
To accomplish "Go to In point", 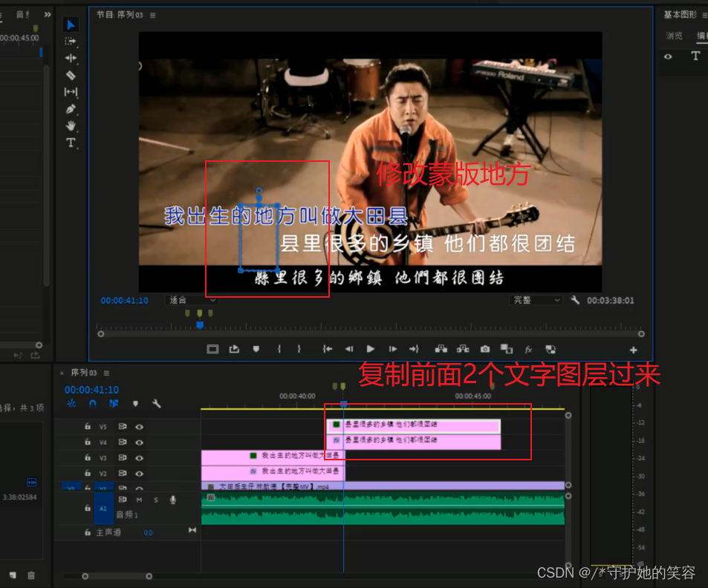I will [328, 349].
